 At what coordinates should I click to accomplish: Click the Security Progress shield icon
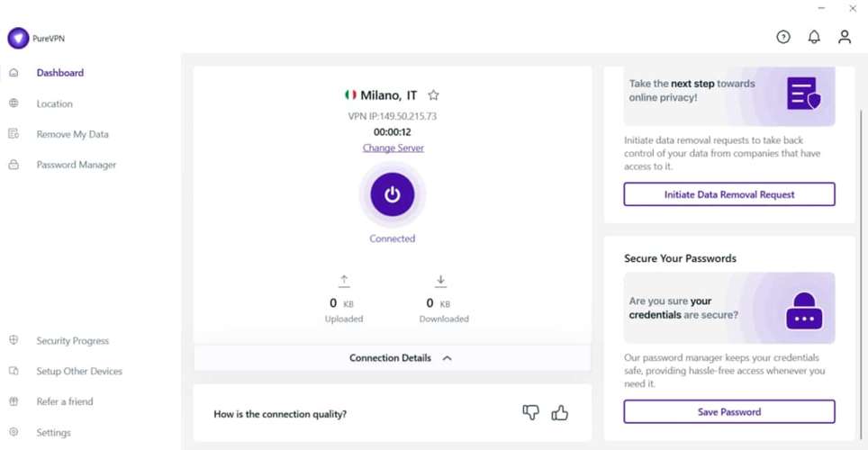[14, 341]
